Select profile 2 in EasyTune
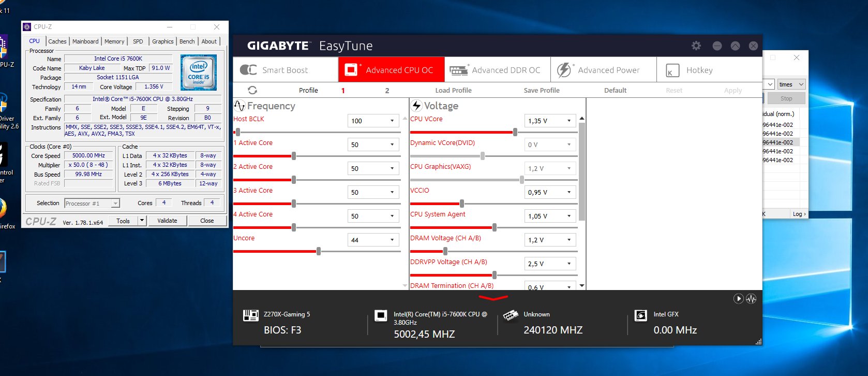 click(387, 91)
